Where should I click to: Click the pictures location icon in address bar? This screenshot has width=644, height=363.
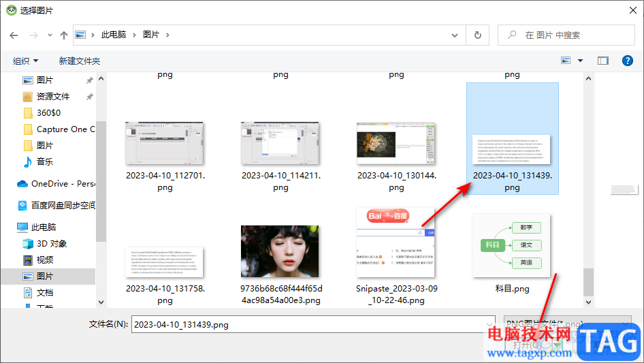click(x=80, y=35)
